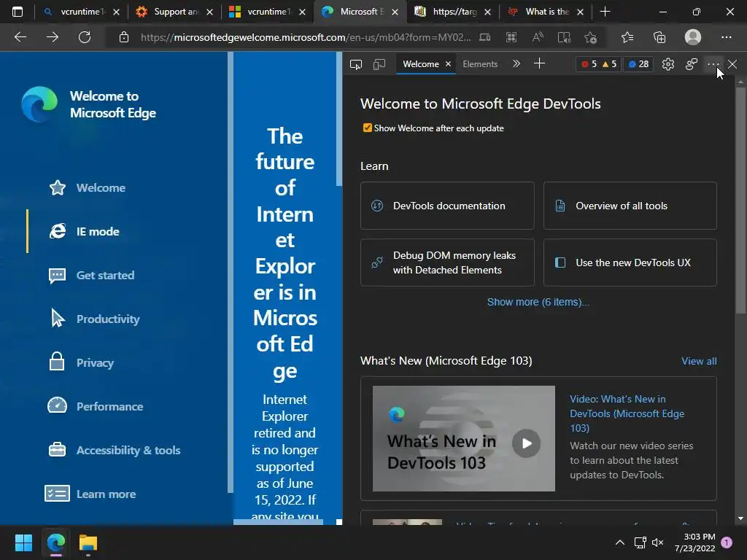Viewport: 747px width, 560px height.
Task: Show hidden system tray icons
Action: pos(620,542)
